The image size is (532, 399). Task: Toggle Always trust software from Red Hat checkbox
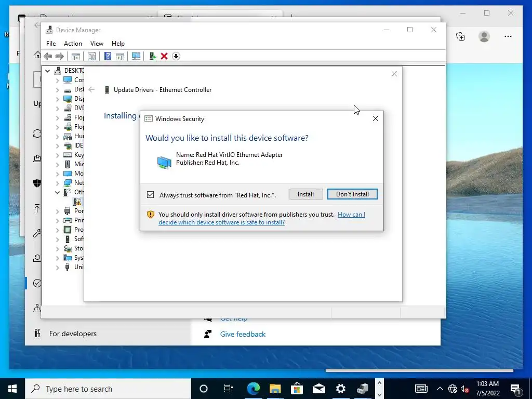click(x=150, y=195)
